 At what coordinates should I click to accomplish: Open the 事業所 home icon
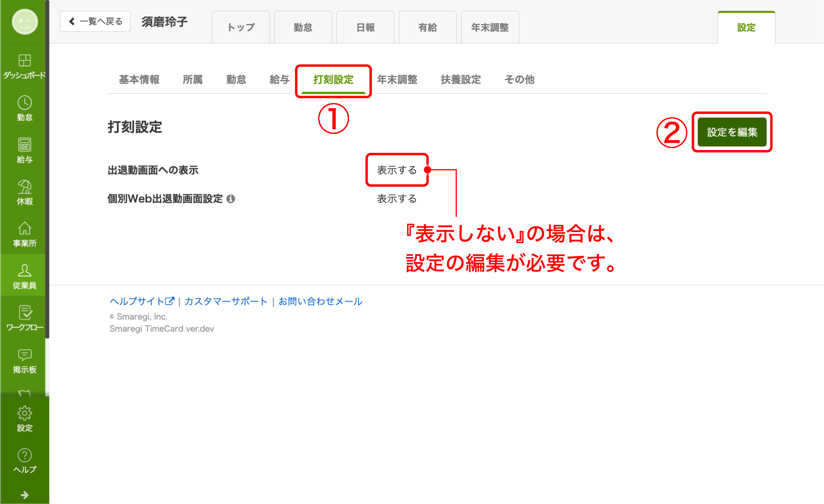tap(24, 230)
